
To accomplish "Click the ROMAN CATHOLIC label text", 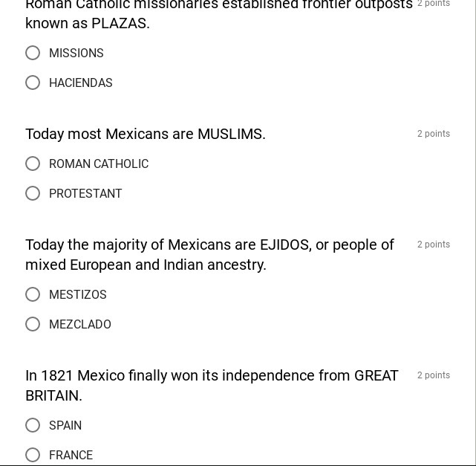I will click(x=99, y=164).
